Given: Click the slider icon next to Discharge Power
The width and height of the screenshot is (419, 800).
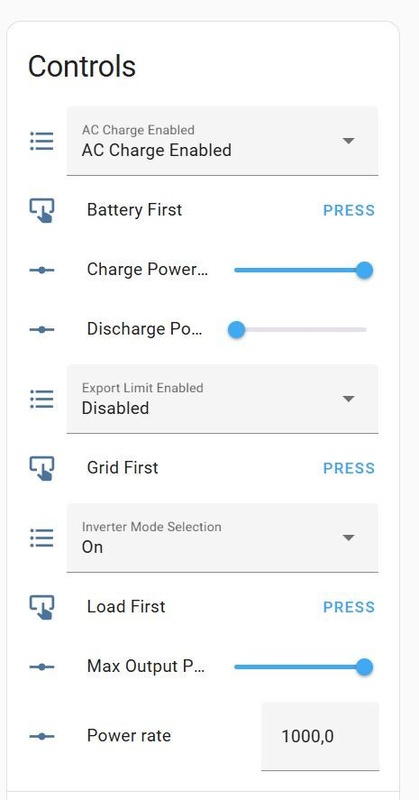Looking at the screenshot, I should (42, 330).
